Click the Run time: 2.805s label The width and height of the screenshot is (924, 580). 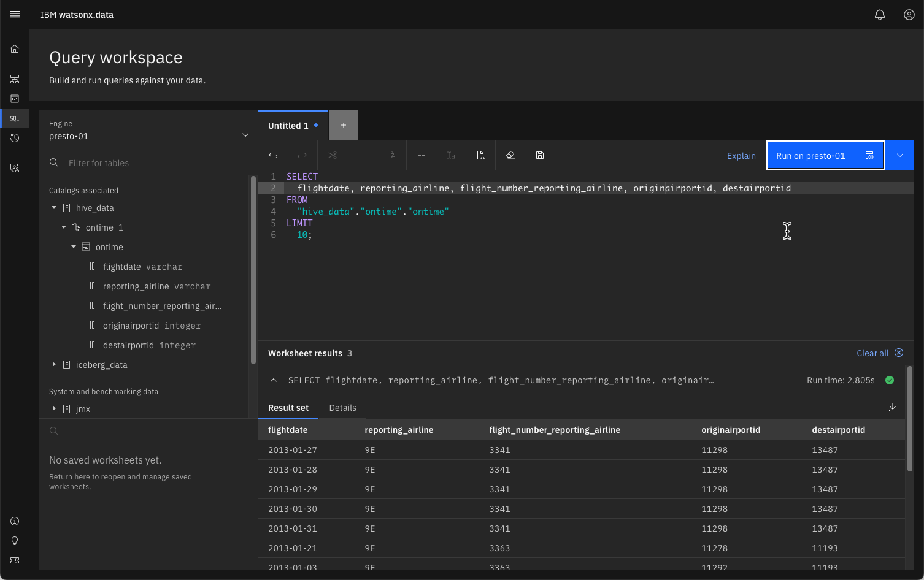tap(841, 380)
